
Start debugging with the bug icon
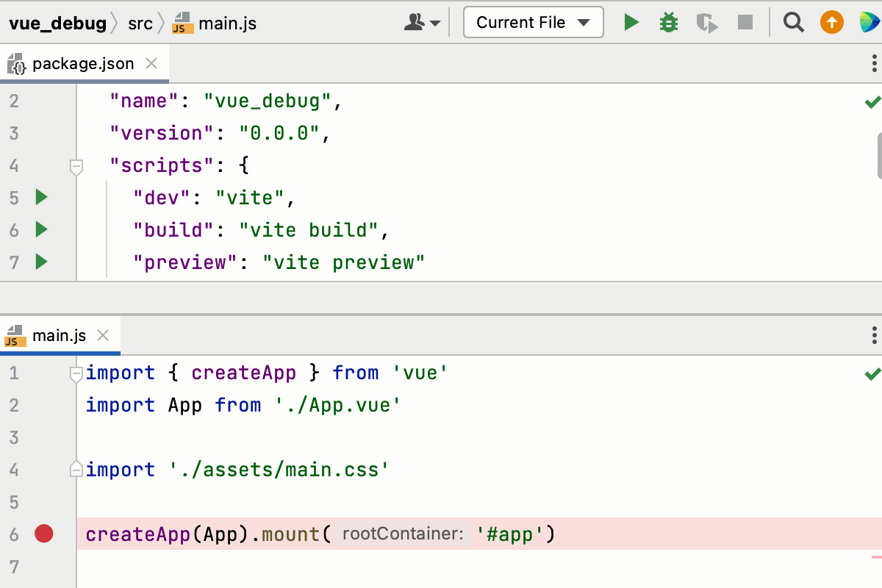point(668,22)
